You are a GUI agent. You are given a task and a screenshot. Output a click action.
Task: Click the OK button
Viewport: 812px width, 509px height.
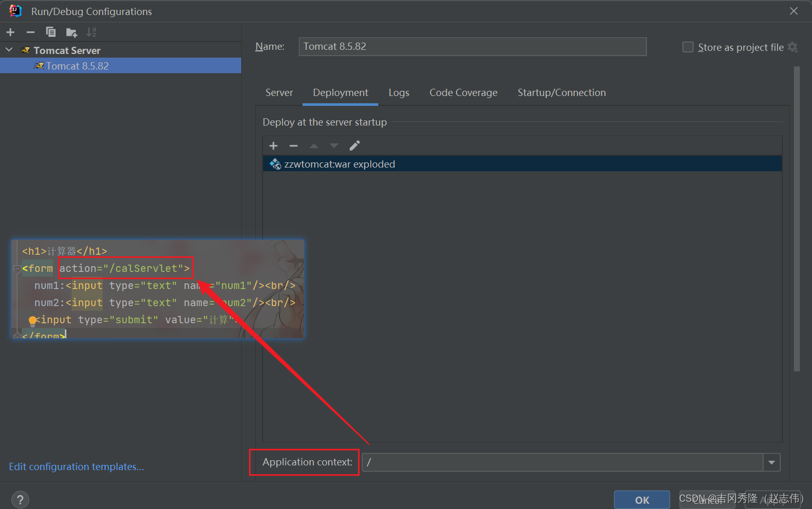click(x=642, y=500)
